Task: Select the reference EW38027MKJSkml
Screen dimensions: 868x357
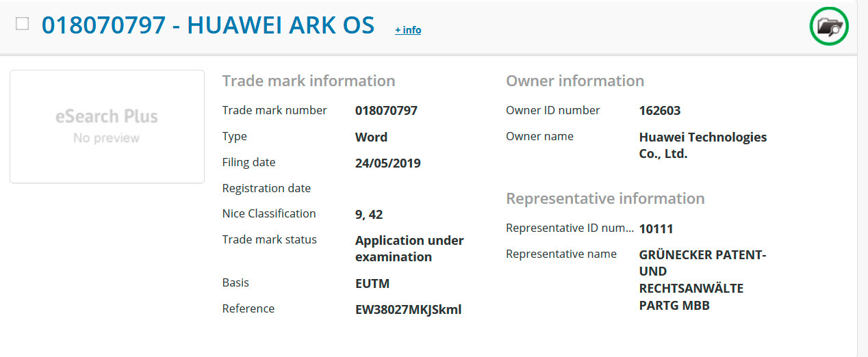Action: (408, 310)
